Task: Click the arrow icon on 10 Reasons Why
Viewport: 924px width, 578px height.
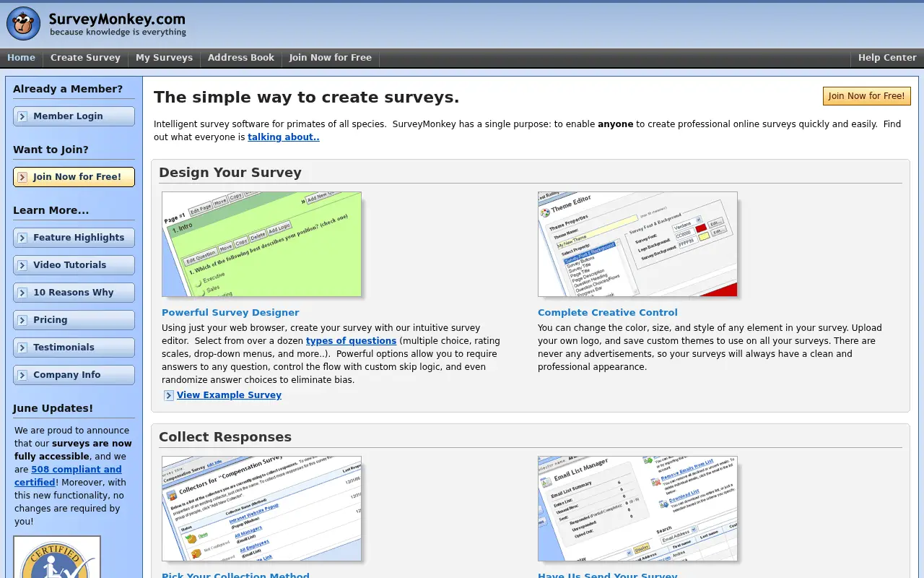Action: coord(23,293)
